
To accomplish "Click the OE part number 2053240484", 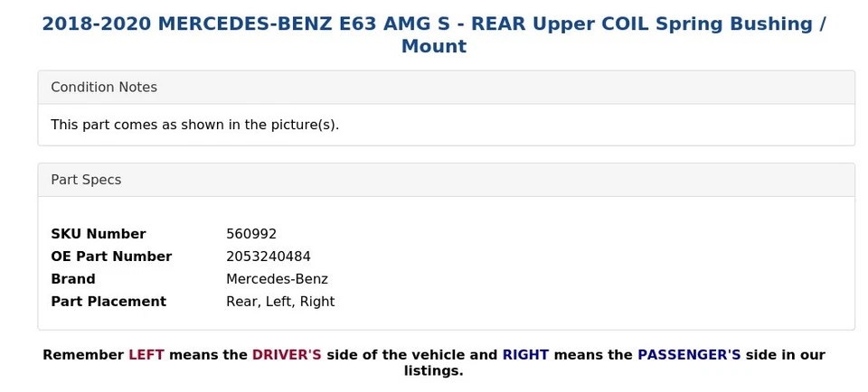I will click(x=269, y=257).
